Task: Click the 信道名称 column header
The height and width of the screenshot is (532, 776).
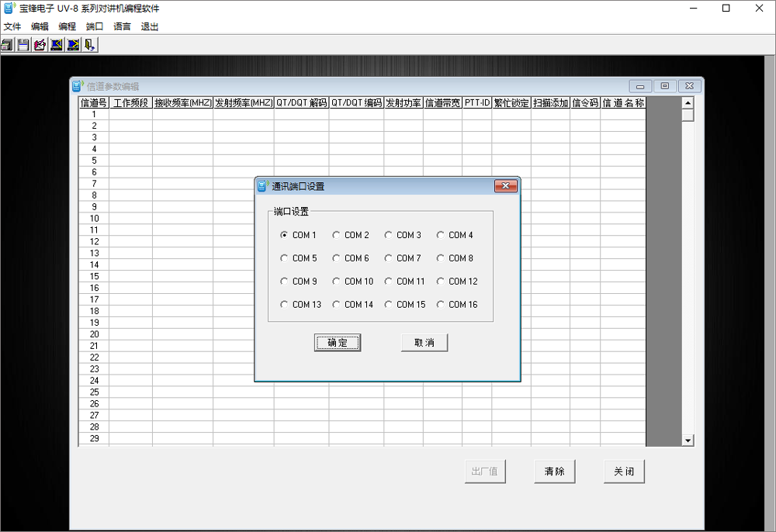Action: 623,103
